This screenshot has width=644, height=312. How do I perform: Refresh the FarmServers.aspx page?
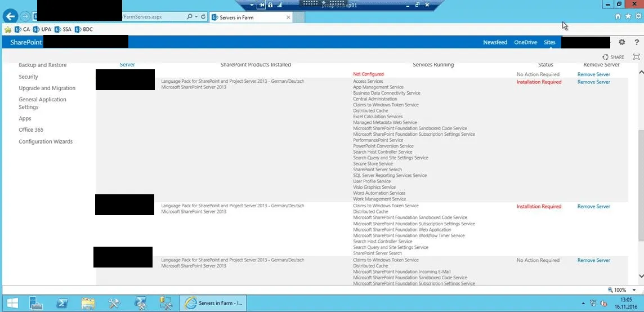pyautogui.click(x=203, y=17)
